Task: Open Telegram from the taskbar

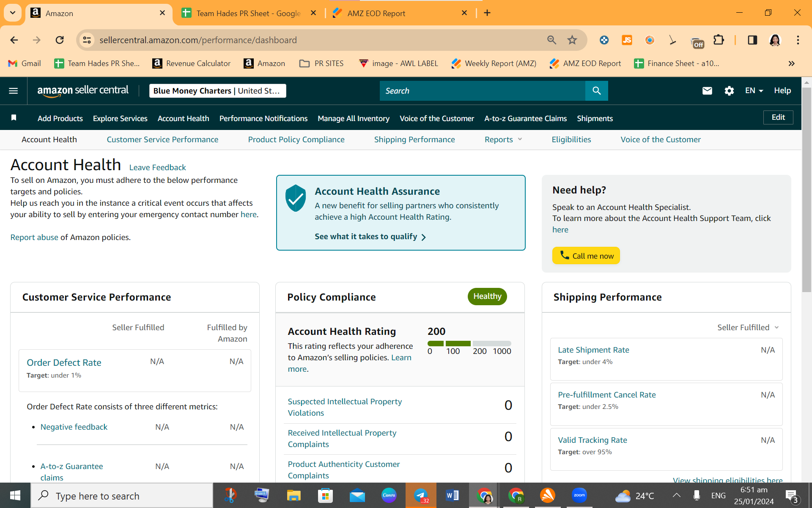Action: point(421,496)
